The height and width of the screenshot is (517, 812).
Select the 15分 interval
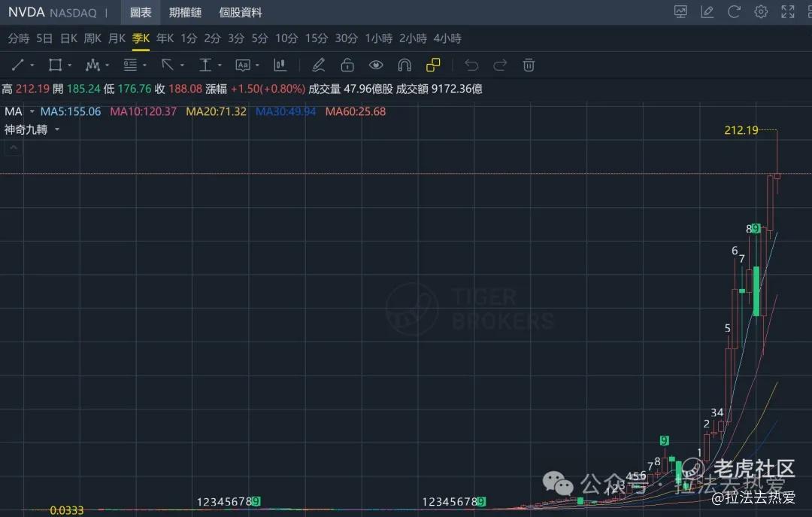317,38
